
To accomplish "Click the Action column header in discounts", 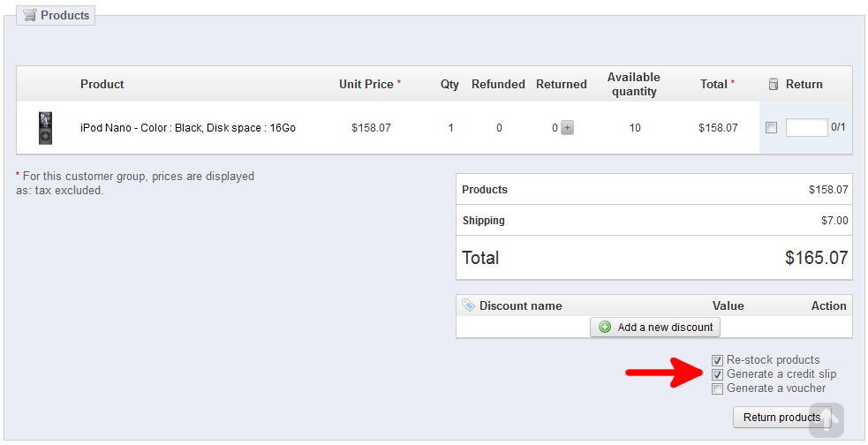I will tap(828, 305).
